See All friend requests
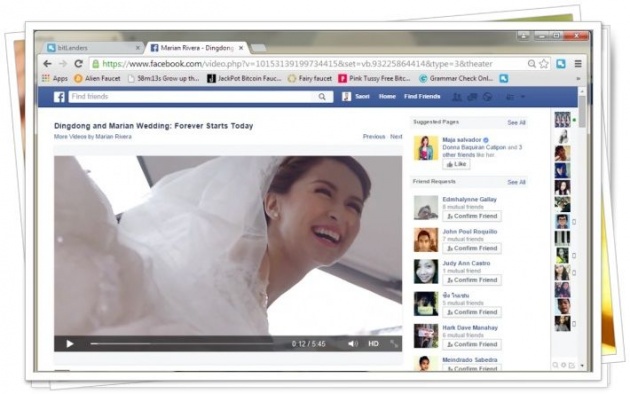 [x=516, y=182]
